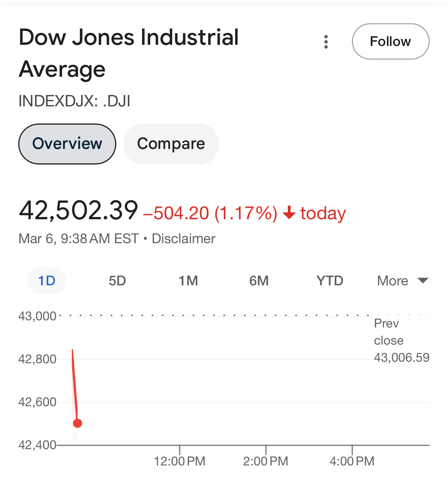Image resolution: width=448 pixels, height=478 pixels.
Task: Click the 4:00 PM marker on chart axis
Action: [352, 461]
